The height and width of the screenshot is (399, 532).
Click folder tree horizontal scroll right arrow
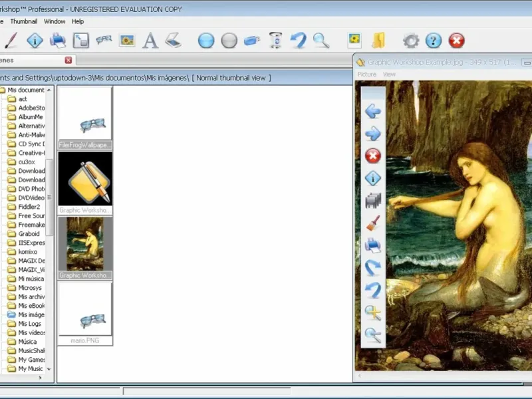click(41, 377)
